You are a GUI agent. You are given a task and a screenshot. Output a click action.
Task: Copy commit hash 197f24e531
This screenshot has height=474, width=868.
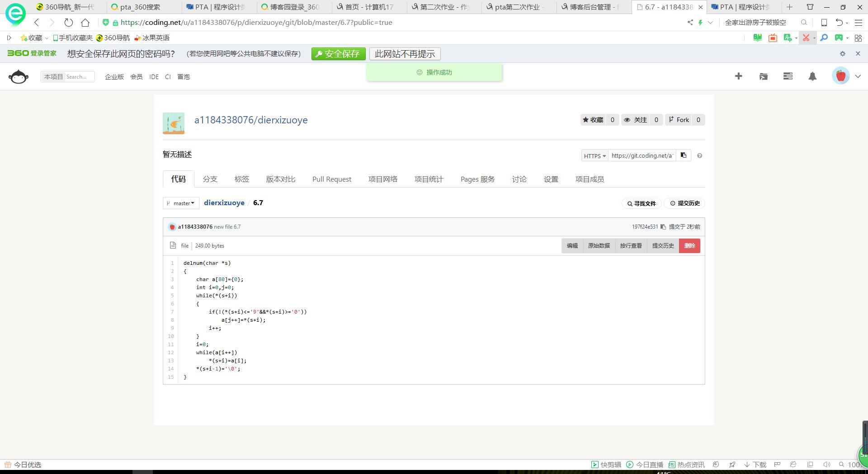[663, 227]
